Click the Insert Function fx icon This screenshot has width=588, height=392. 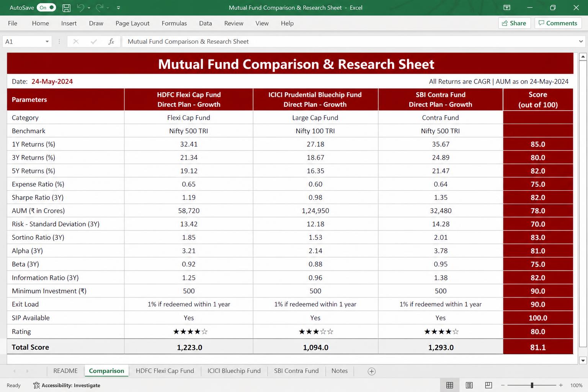(111, 41)
